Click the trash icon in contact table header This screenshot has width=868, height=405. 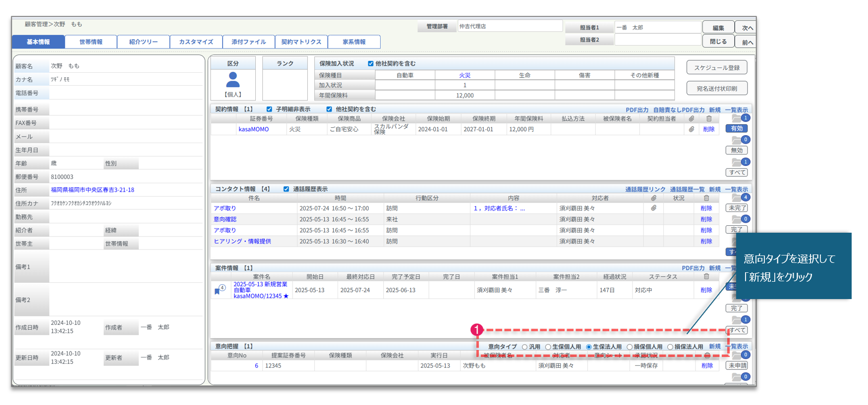(706, 198)
